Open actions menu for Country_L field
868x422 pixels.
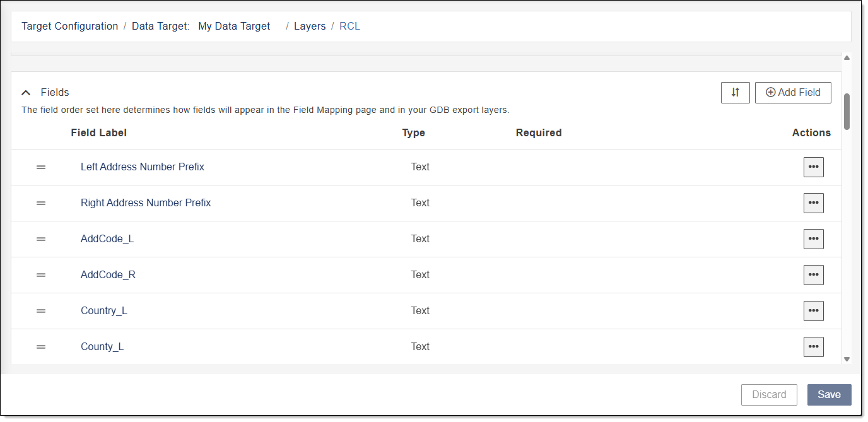tap(813, 311)
